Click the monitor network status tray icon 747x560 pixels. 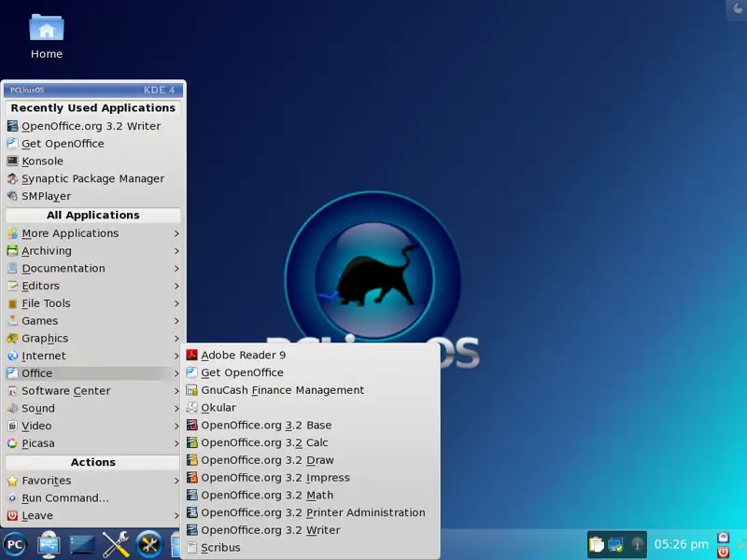pos(616,544)
